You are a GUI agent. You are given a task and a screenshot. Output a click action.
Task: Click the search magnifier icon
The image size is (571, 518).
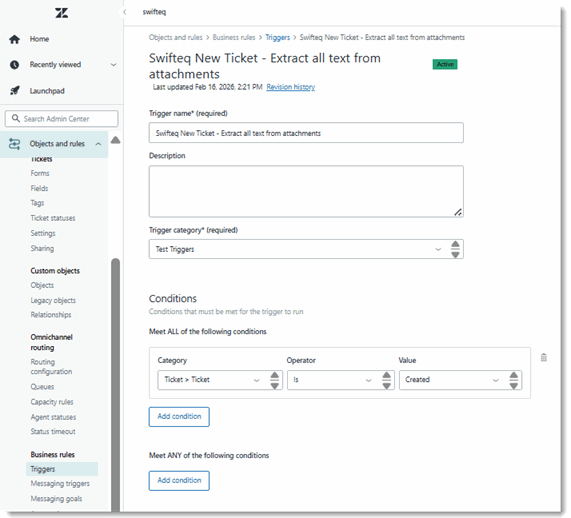point(16,118)
